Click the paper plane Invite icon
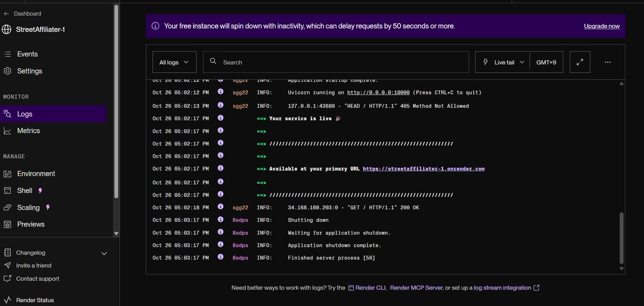Viewport: 644px width, 306px height. [x=8, y=265]
